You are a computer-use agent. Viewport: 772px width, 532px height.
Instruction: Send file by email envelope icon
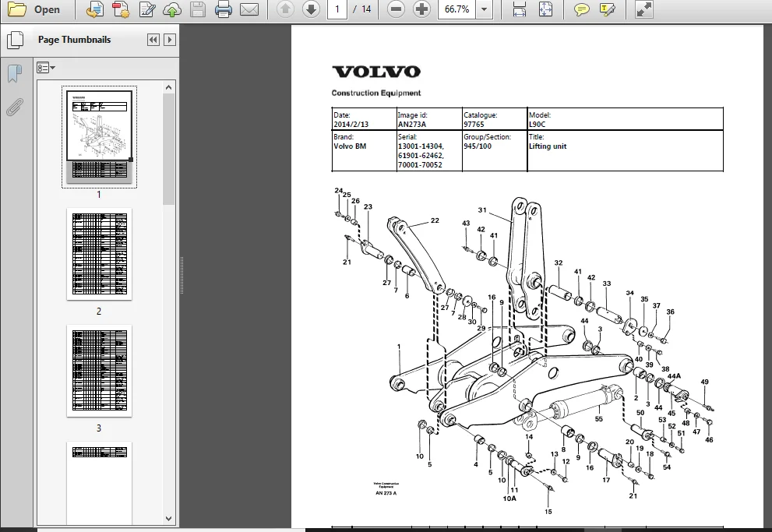pyautogui.click(x=249, y=9)
